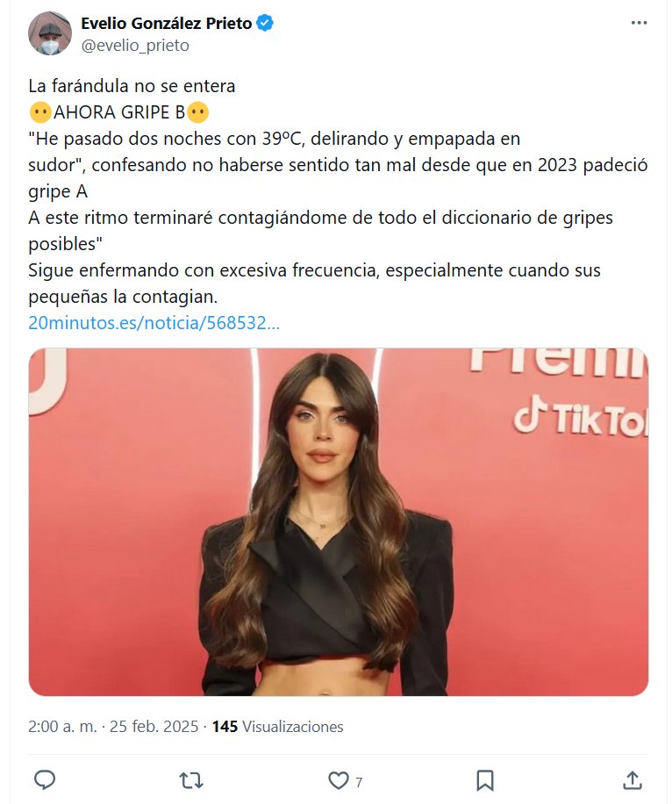672x804 pixels.
Task: Click the like count number 7
Action: point(359,782)
